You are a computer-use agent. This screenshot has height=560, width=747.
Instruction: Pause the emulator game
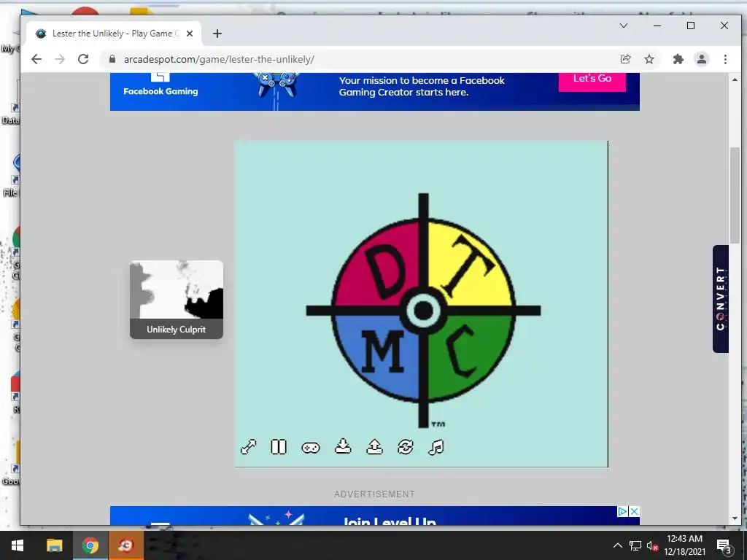(x=278, y=447)
